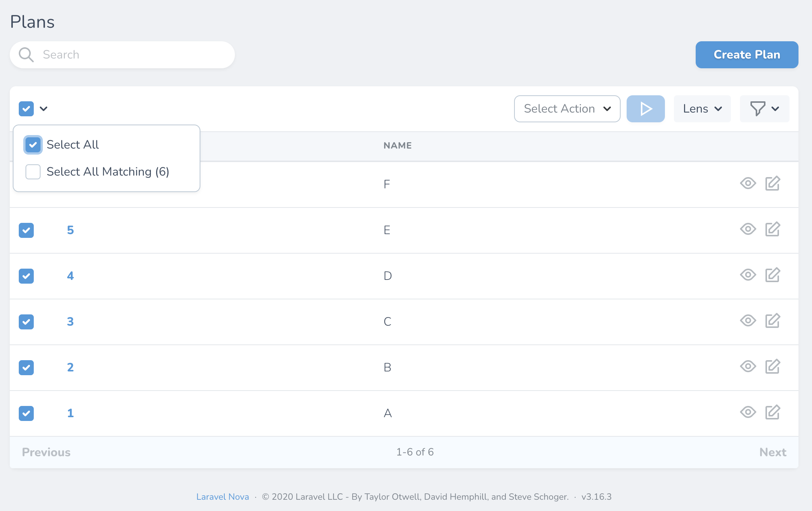812x511 pixels.
Task: Click the Create Plan button
Action: click(x=747, y=54)
